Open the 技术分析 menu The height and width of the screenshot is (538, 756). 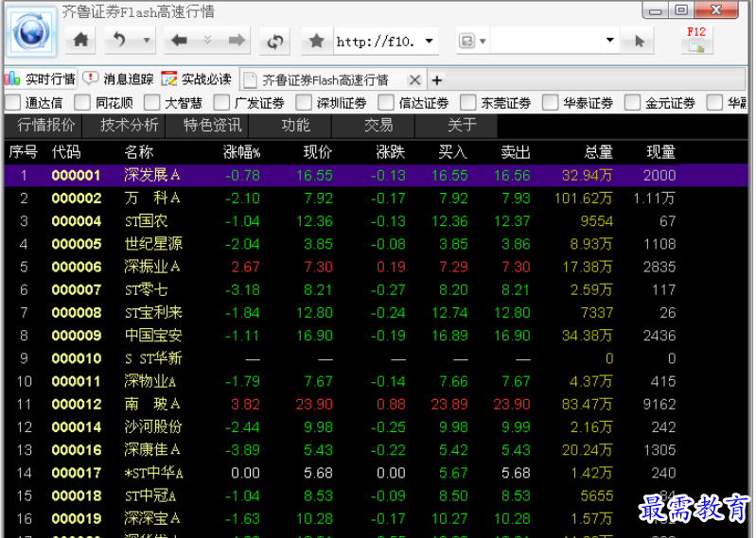point(130,125)
